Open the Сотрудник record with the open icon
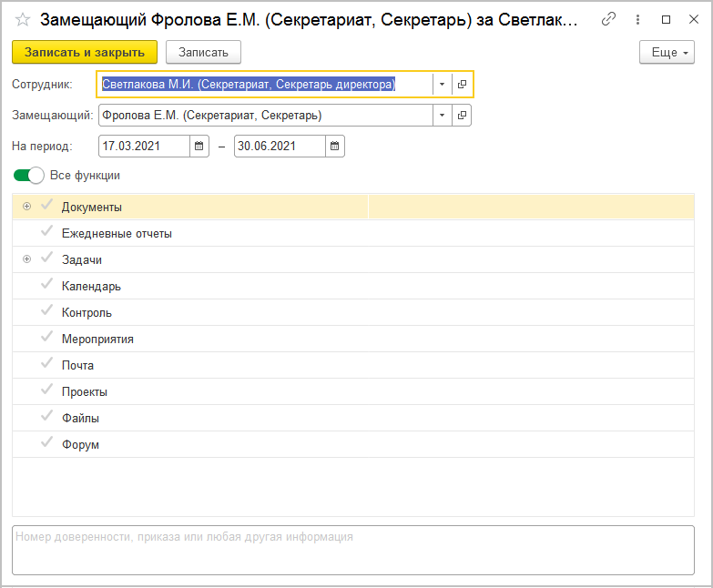The width and height of the screenshot is (713, 588). tap(462, 84)
